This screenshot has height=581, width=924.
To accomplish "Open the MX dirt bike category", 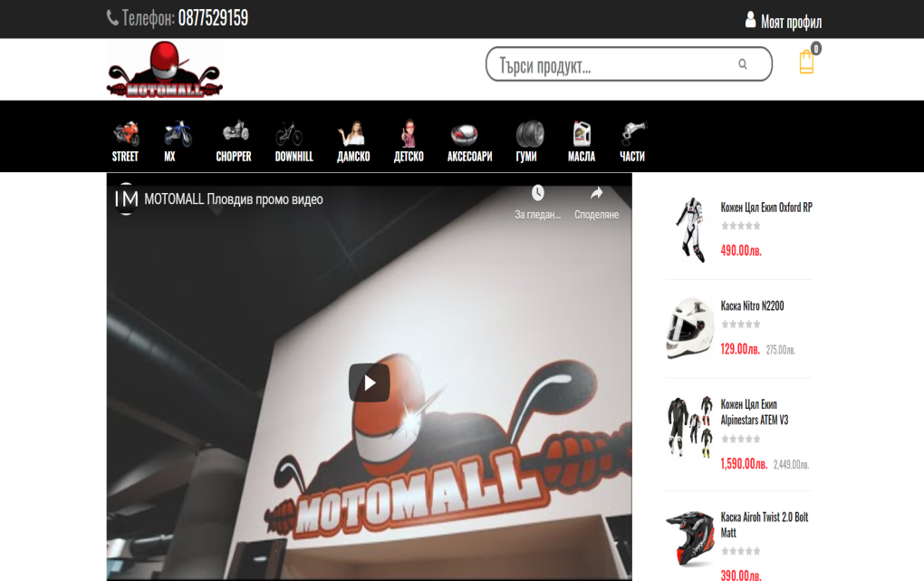I will 177,141.
